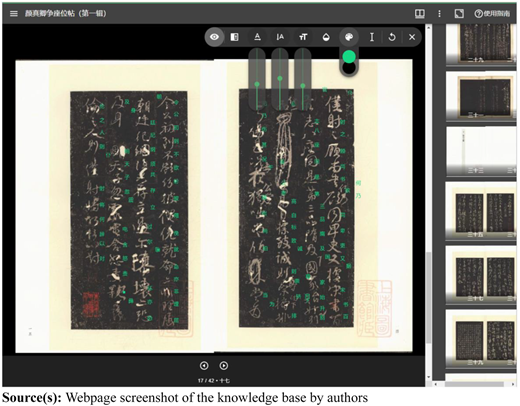Image resolution: width=520 pixels, height=406 pixels.
Task: Click the side-by-side page compare icon
Action: coord(234,37)
